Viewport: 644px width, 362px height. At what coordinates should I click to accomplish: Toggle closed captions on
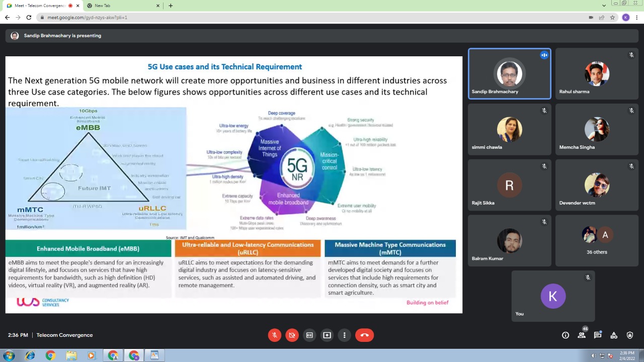[x=309, y=335]
